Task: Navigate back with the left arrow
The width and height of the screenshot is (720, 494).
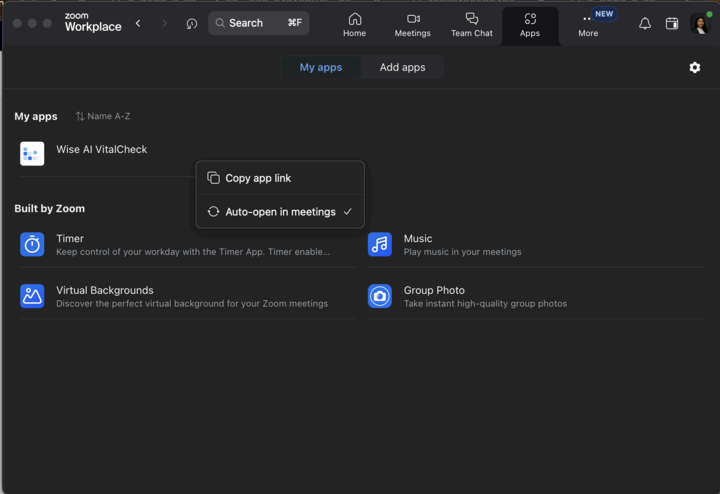Action: point(138,23)
